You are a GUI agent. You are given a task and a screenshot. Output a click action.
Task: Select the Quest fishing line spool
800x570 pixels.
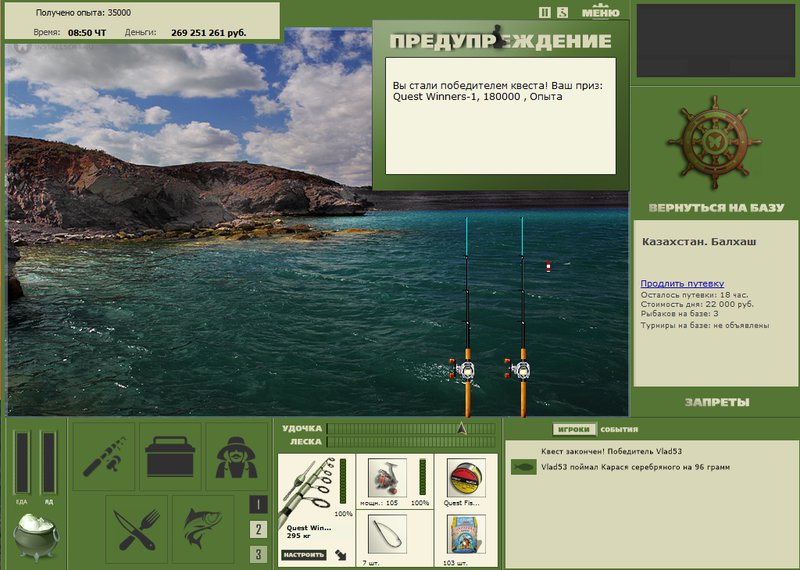coord(466,478)
